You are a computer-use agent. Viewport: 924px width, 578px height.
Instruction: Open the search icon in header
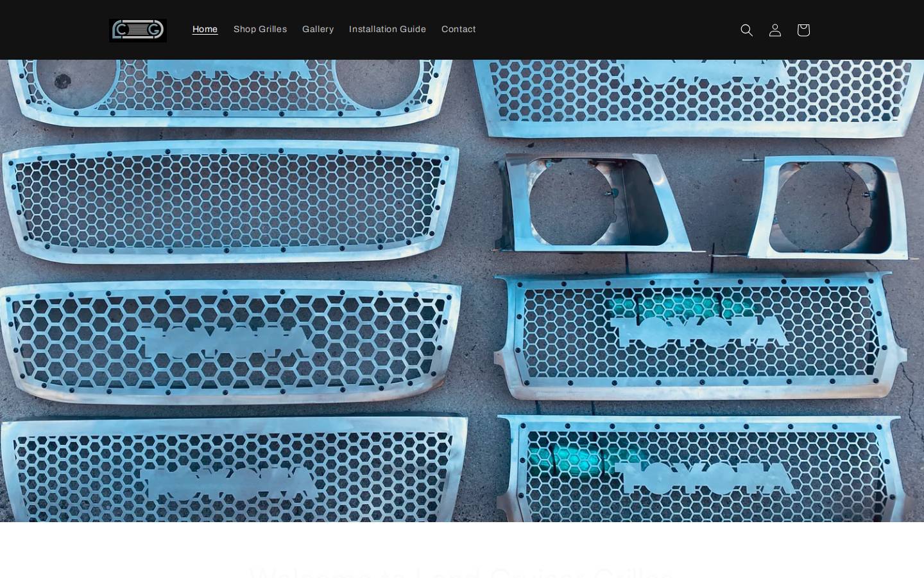(746, 30)
